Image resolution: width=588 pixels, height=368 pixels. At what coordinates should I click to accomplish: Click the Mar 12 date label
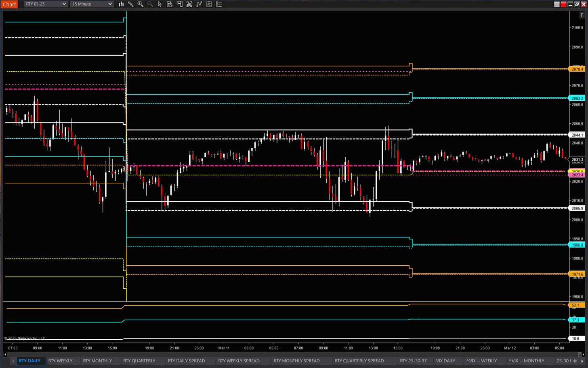510,348
